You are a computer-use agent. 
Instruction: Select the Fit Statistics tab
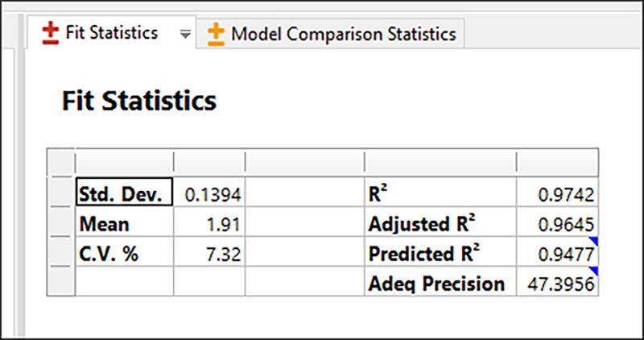pos(111,34)
